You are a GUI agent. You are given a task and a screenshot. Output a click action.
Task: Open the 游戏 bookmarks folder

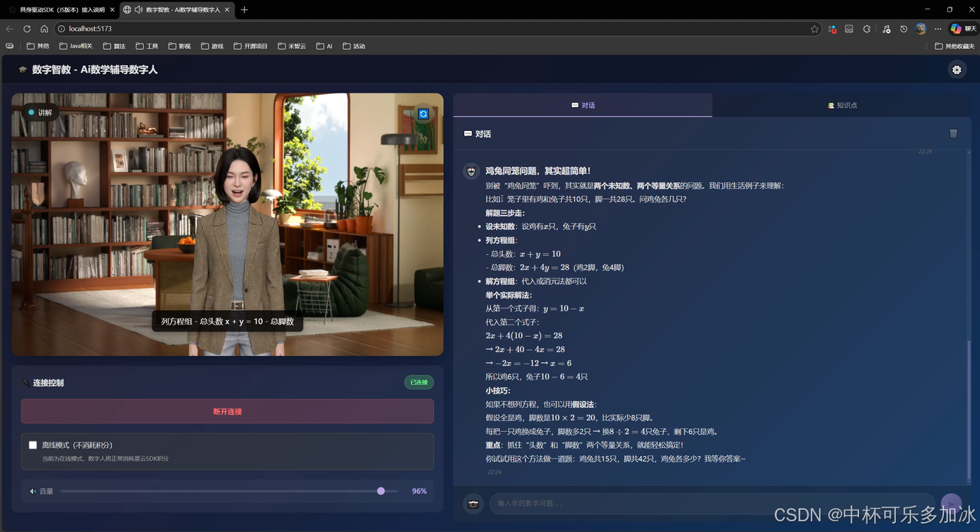click(212, 46)
